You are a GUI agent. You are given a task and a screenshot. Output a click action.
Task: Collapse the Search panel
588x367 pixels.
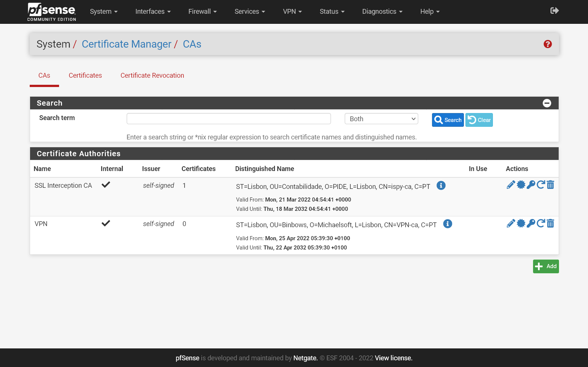[547, 103]
